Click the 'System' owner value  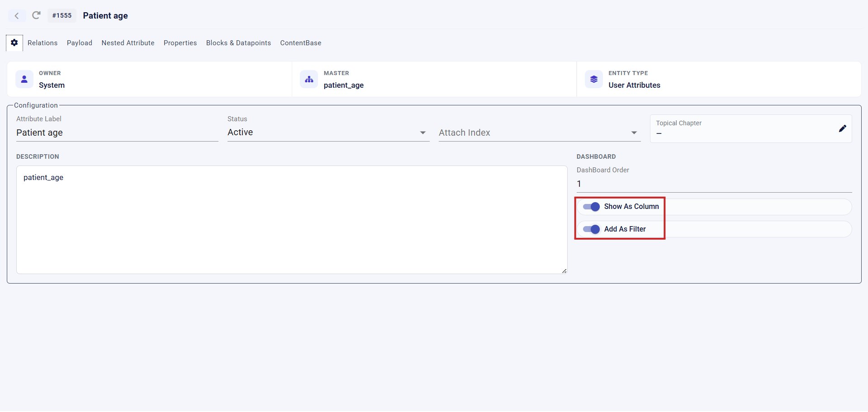point(52,85)
